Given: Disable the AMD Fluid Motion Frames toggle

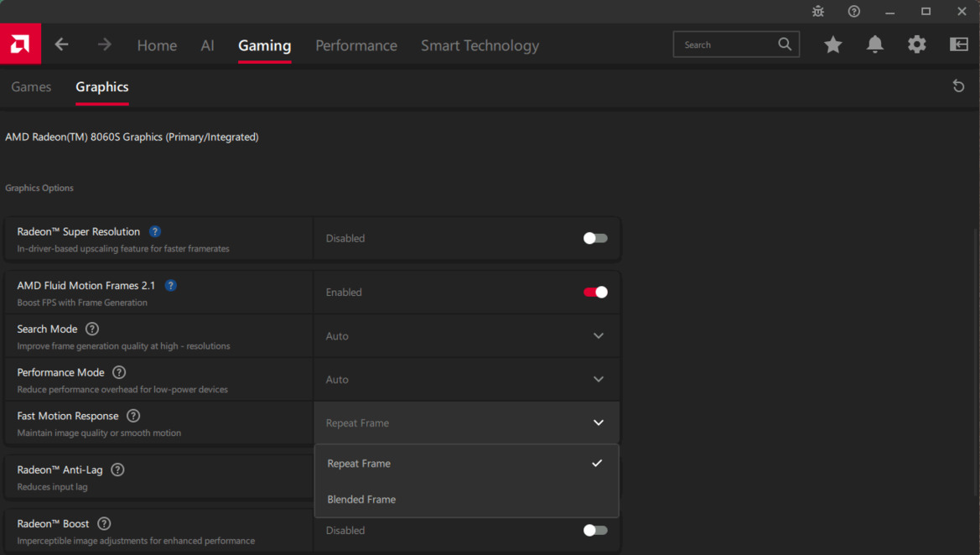Looking at the screenshot, I should pos(595,292).
